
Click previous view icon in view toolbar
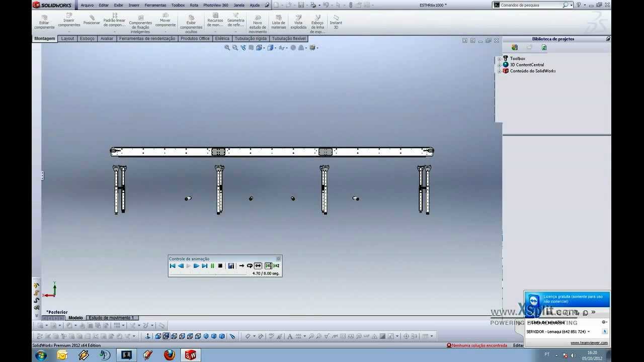click(x=244, y=48)
